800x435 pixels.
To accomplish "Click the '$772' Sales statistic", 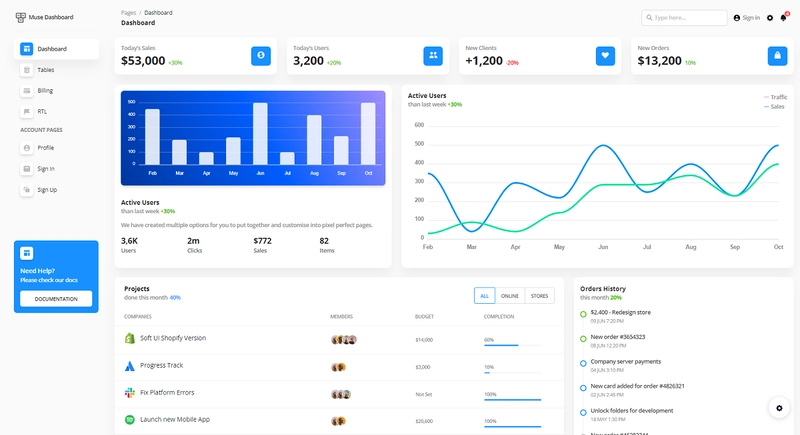I will click(x=262, y=241).
